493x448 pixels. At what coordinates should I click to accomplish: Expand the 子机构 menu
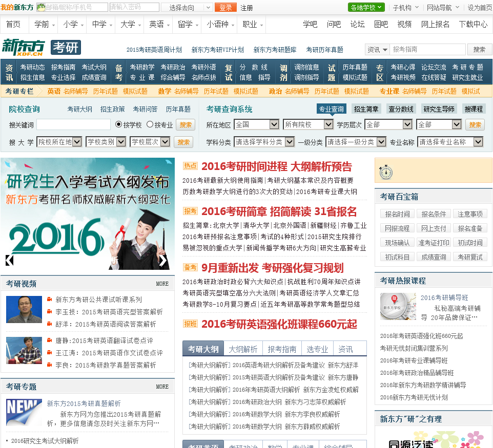(x=405, y=8)
